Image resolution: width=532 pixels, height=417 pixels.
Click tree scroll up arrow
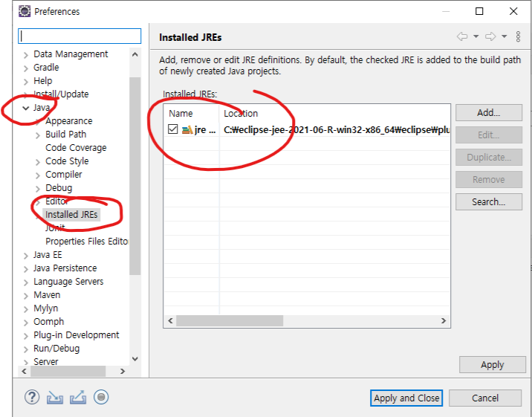(x=134, y=54)
